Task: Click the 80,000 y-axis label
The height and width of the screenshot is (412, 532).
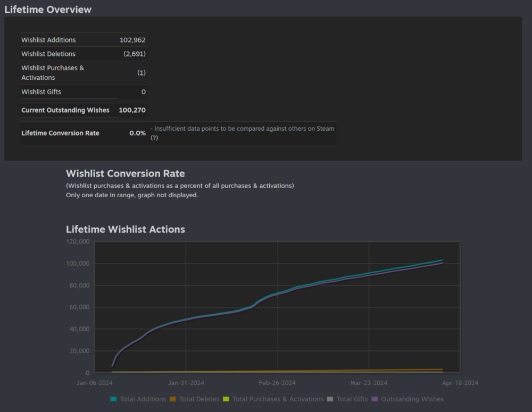Action: coord(79,285)
